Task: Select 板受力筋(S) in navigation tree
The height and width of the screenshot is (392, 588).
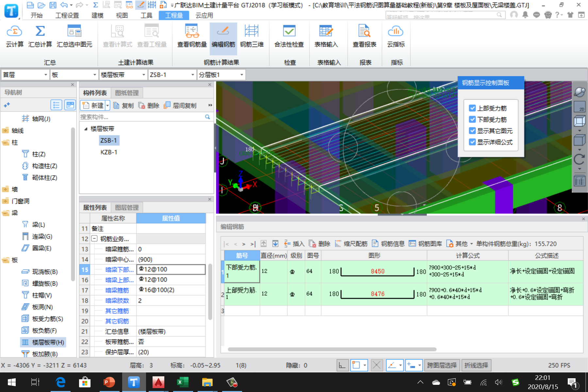Action: click(42, 319)
